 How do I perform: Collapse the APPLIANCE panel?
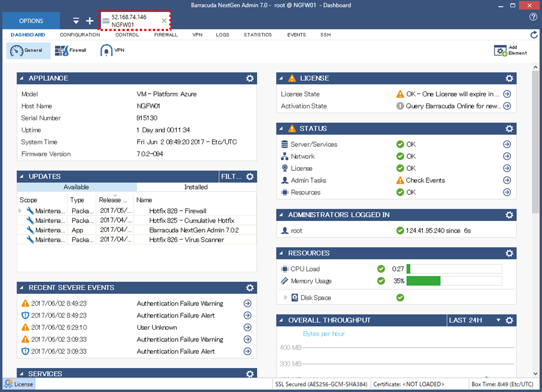tap(22, 78)
